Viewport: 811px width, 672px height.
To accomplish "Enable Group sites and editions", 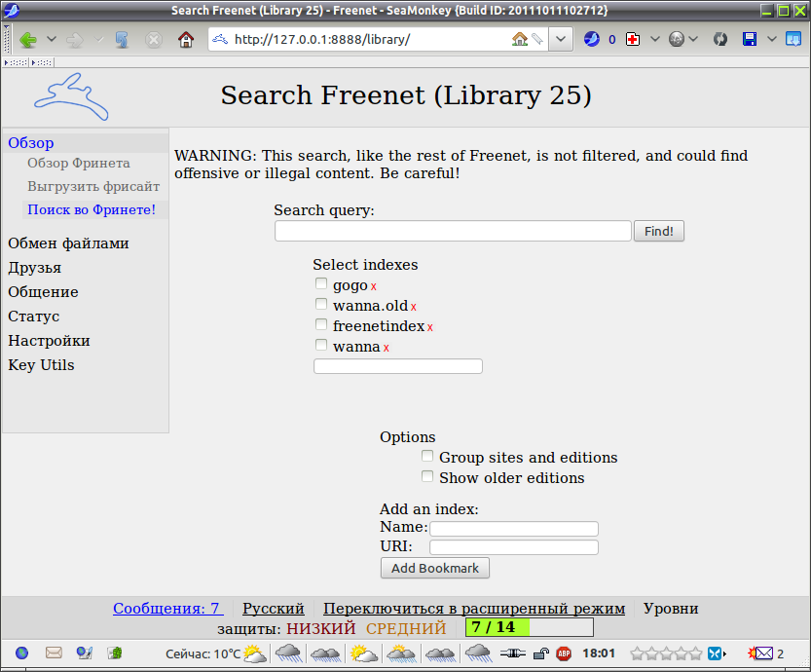I will click(x=427, y=456).
